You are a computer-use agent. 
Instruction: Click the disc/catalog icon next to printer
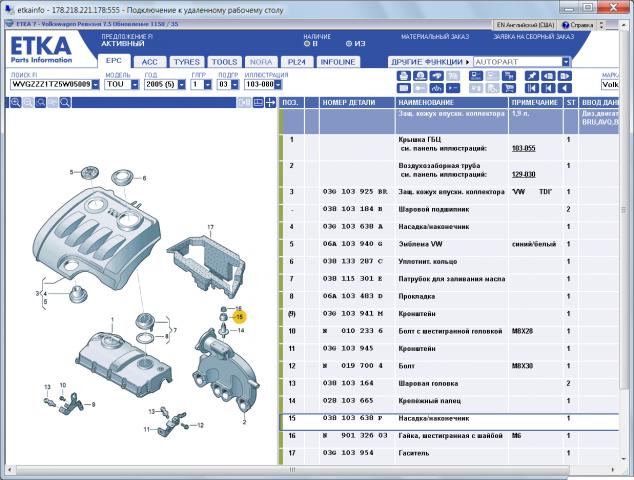tap(420, 76)
